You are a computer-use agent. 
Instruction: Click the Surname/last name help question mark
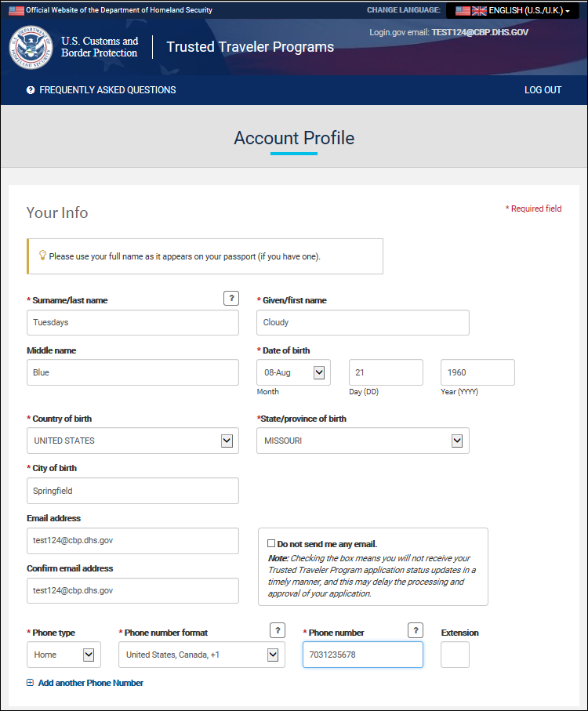pyautogui.click(x=230, y=298)
